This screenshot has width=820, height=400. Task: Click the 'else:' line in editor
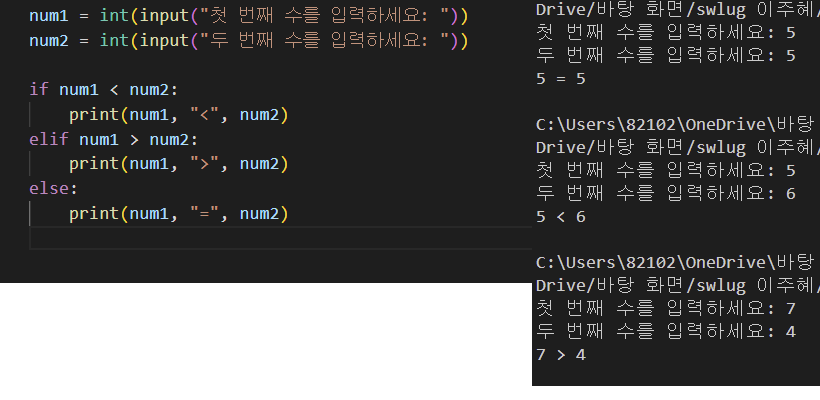coord(53,188)
